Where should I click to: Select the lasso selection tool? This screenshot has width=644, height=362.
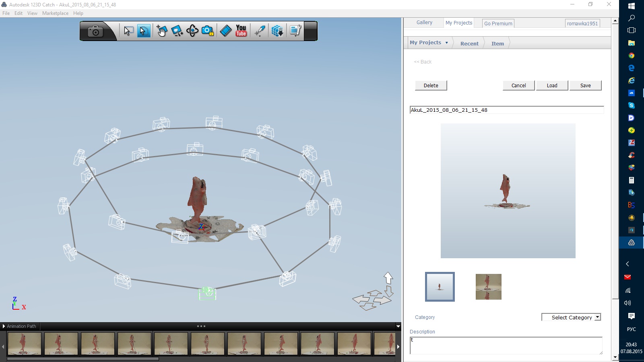(x=143, y=31)
